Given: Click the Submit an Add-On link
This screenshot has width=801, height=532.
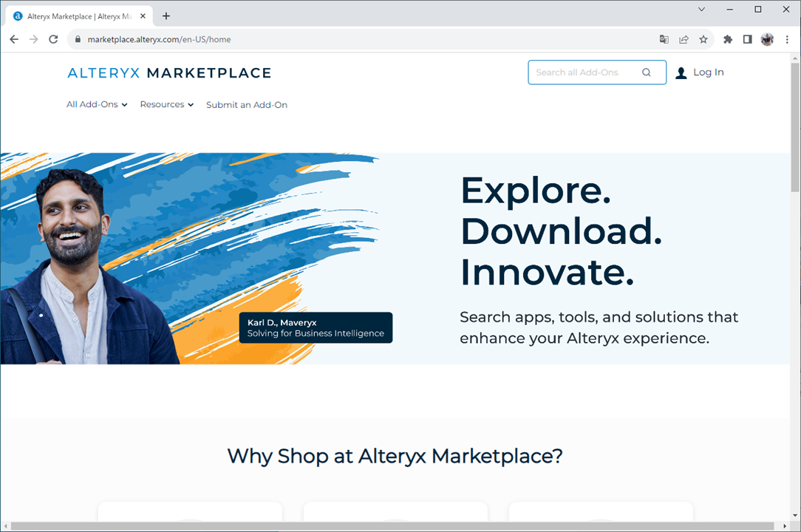Looking at the screenshot, I should point(247,105).
